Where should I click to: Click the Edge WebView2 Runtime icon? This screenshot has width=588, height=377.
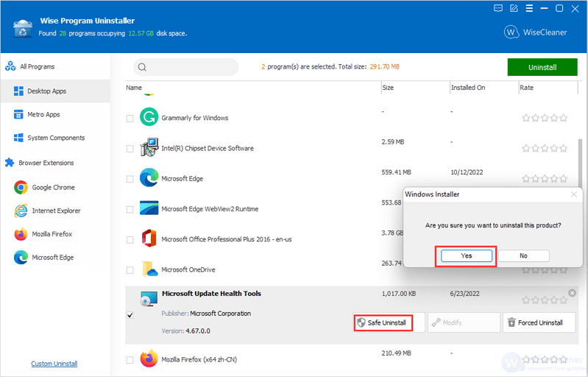tap(149, 208)
